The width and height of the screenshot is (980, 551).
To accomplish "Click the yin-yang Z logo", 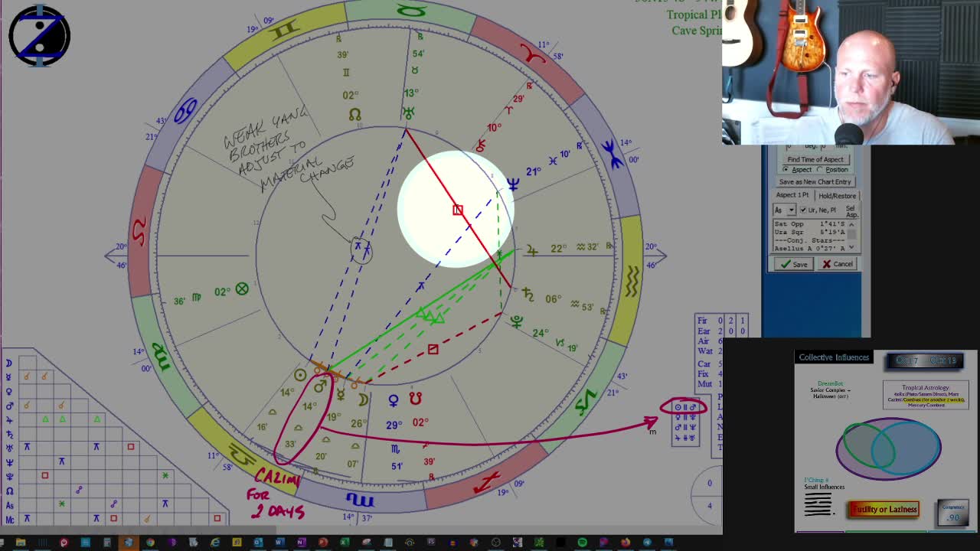I will [x=40, y=35].
